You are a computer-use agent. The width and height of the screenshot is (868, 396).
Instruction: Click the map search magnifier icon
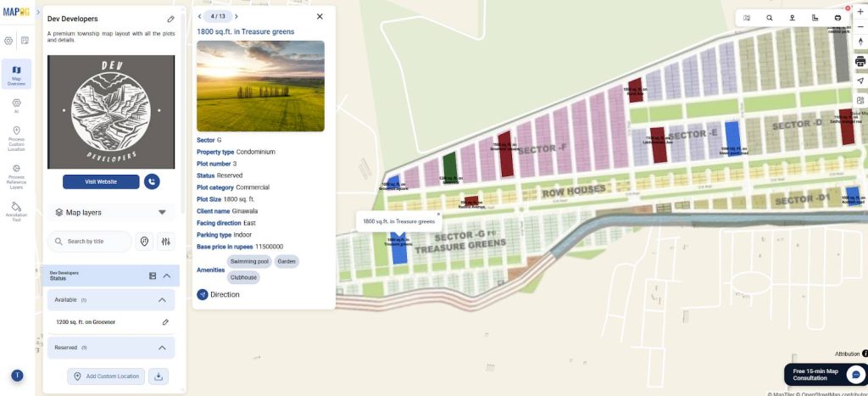(x=770, y=18)
